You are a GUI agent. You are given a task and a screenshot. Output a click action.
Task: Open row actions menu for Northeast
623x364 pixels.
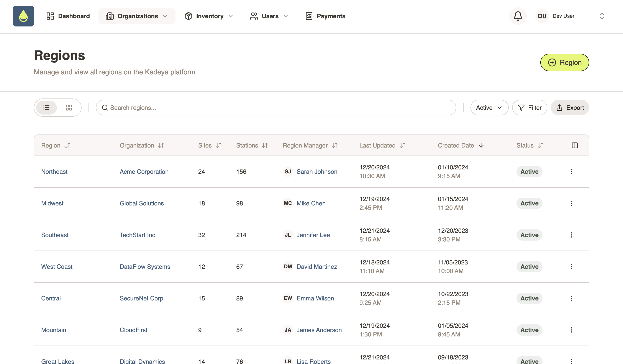pyautogui.click(x=571, y=172)
